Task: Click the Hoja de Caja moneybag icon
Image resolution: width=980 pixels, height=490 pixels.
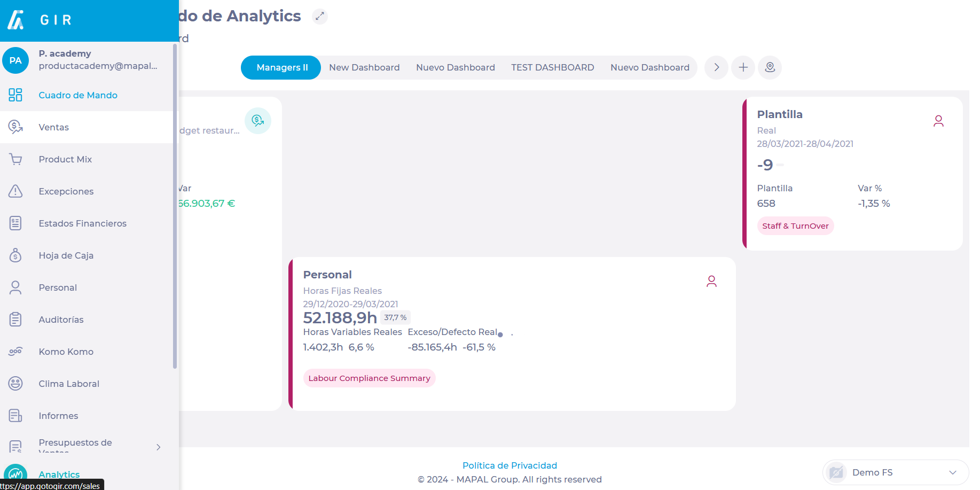Action: 15,255
